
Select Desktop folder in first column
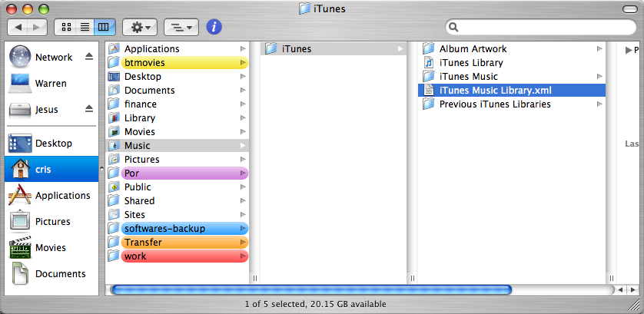(177, 76)
